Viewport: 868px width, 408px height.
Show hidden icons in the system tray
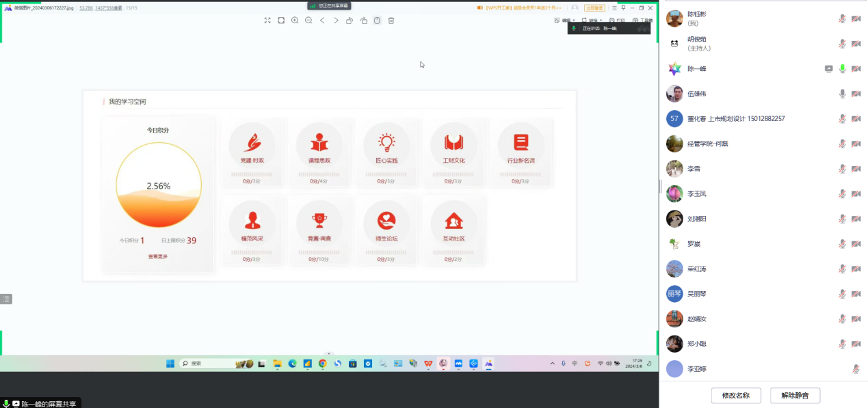(553, 364)
